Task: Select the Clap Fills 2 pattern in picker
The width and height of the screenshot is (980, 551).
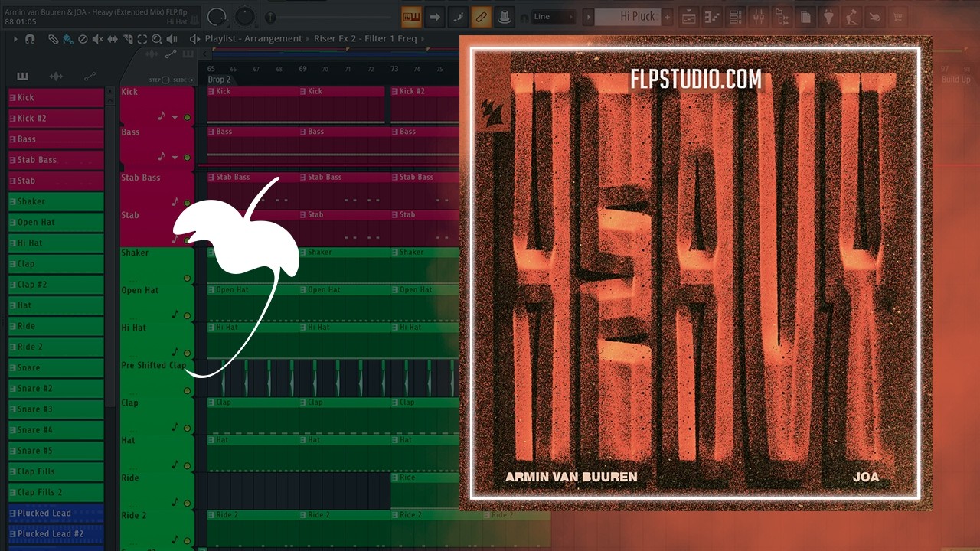Action: 56,492
